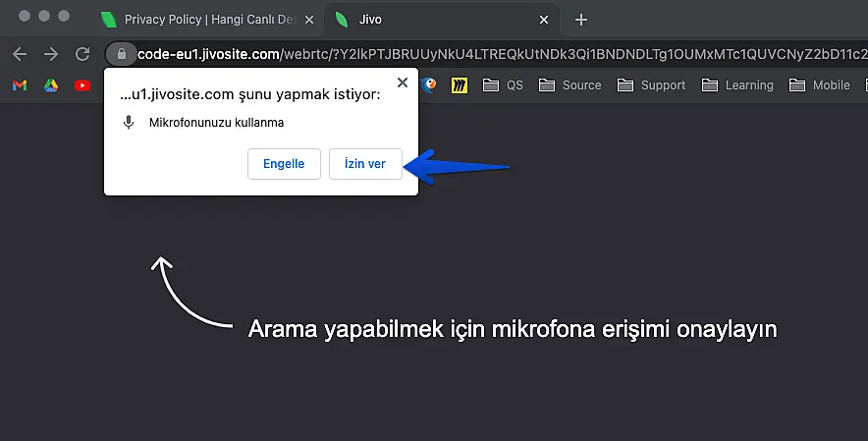Go forward to next page
Viewport: 868px width, 441px height.
tap(51, 54)
